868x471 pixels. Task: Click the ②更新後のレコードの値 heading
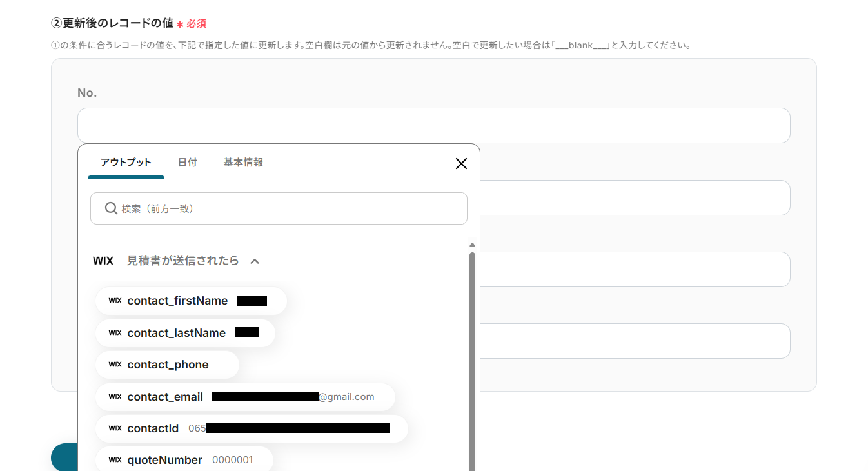tap(112, 23)
